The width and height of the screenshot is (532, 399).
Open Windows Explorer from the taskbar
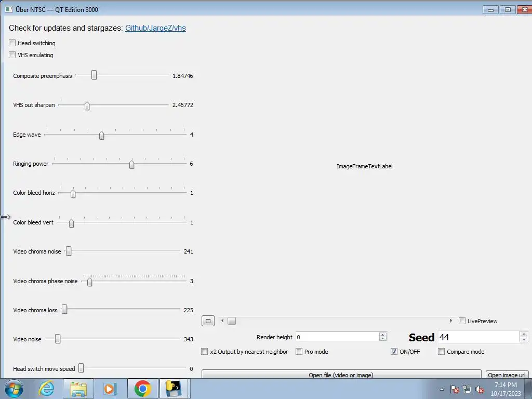pos(78,389)
